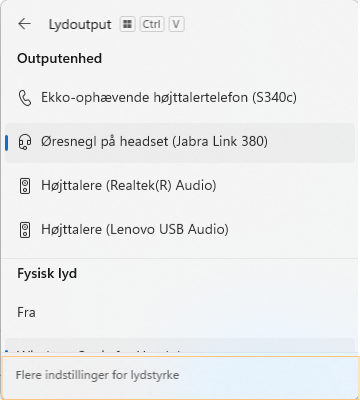The image size is (360, 400).
Task: Click the headset icon for Jabra Link 380
Action: [x=25, y=142]
